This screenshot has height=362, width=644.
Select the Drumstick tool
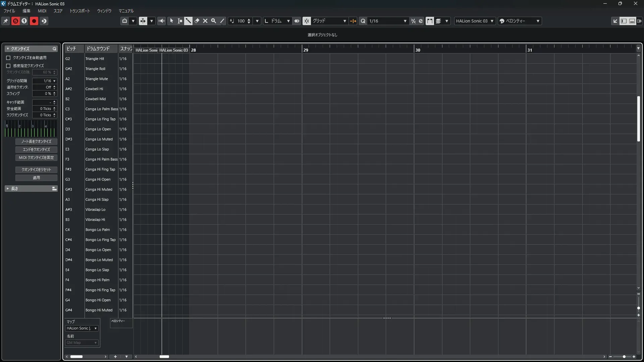pos(188,21)
